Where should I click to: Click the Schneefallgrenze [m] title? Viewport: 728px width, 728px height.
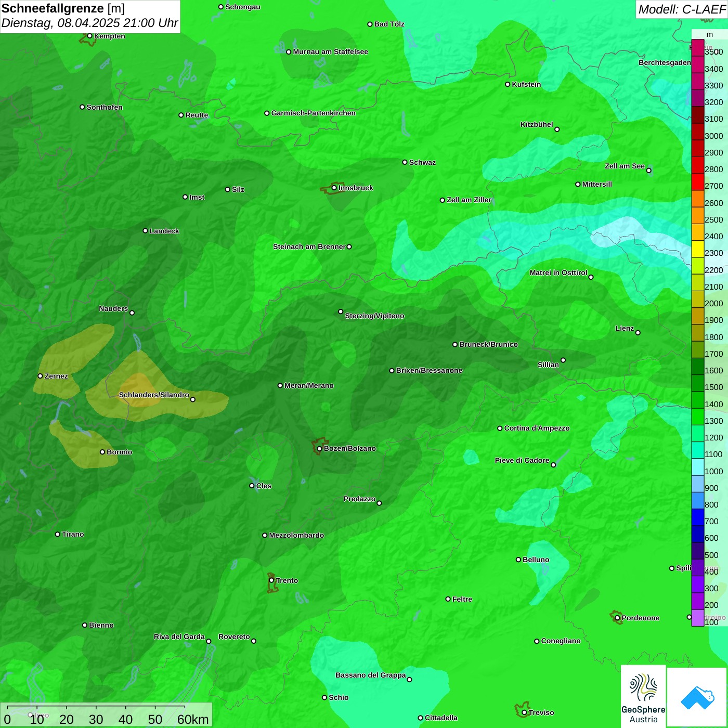pyautogui.click(x=63, y=8)
